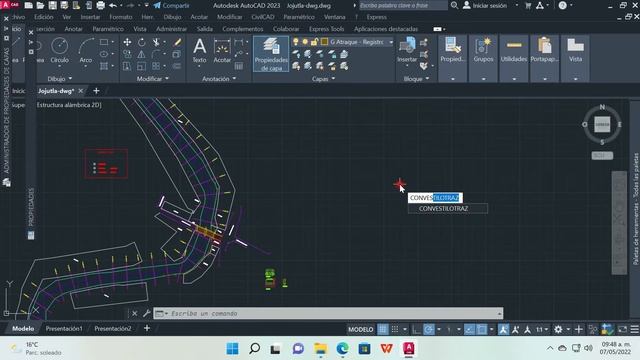640x360 pixels.
Task: Expand the Anotación panel
Action: 219,78
